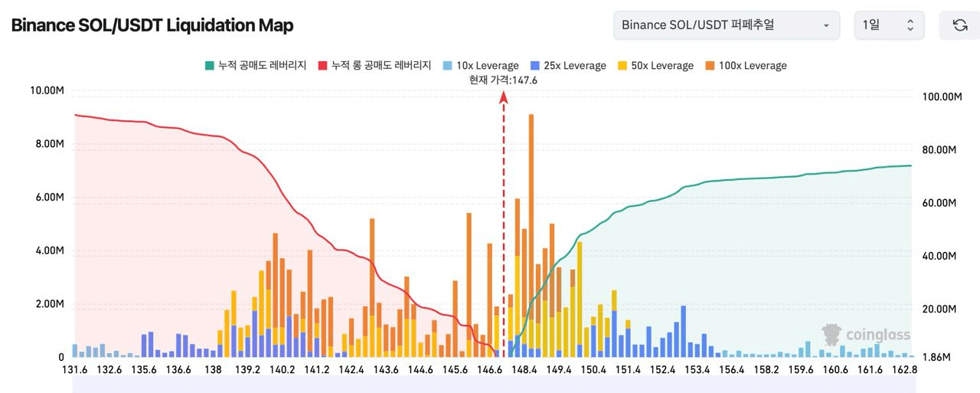Click the 100.00M right axis label
The image size is (980, 393).
click(942, 97)
